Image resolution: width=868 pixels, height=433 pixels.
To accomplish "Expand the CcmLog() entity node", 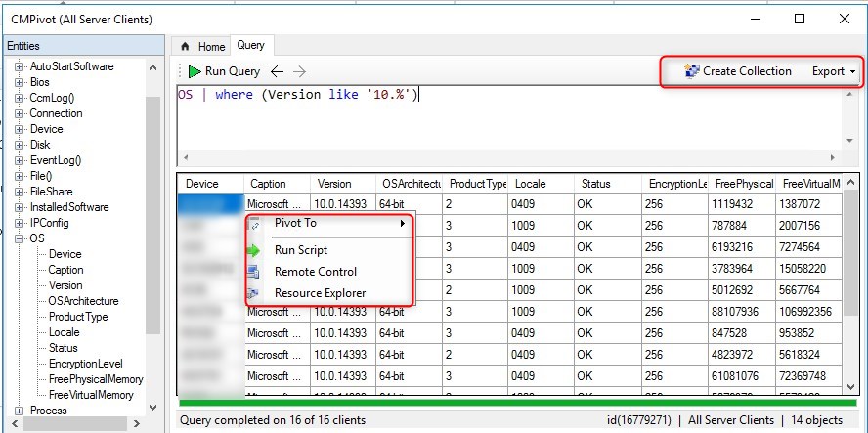I will 20,98.
